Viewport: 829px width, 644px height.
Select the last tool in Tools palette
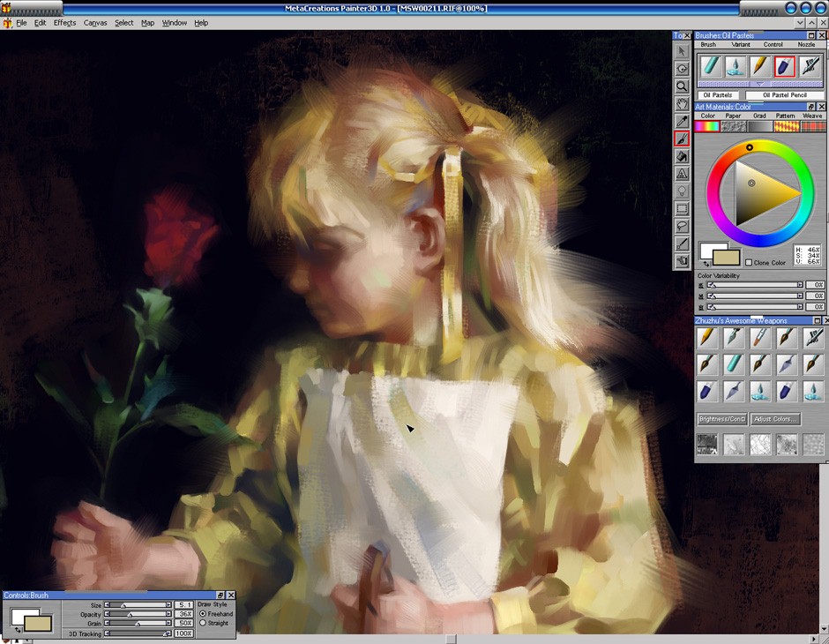682,260
